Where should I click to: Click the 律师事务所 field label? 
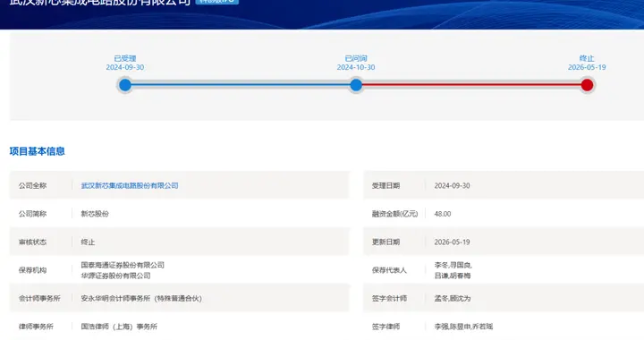coord(36,327)
